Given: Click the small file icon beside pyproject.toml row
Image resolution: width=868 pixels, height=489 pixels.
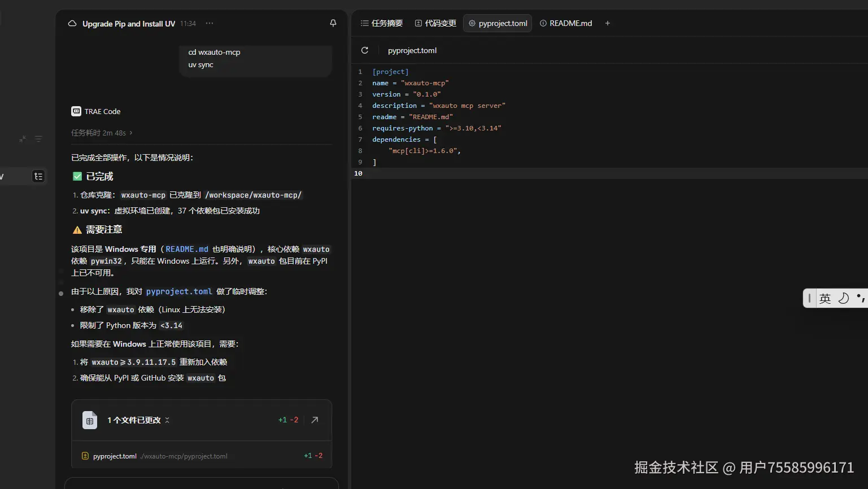Looking at the screenshot, I should coord(85,456).
